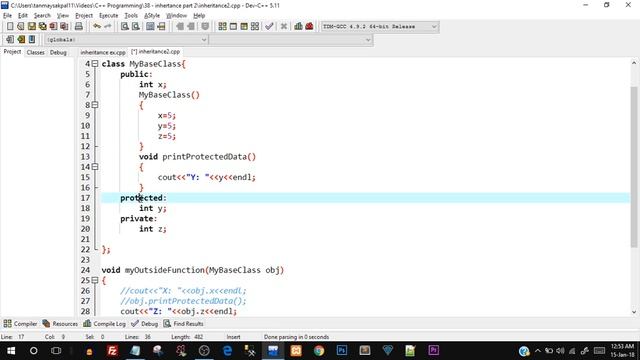Open the Windows Start button

pyautogui.click(x=11, y=351)
